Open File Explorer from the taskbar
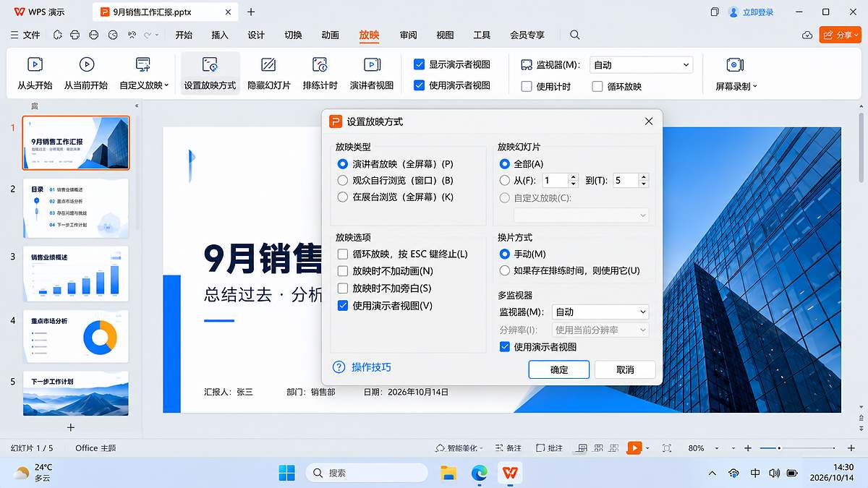 448,473
